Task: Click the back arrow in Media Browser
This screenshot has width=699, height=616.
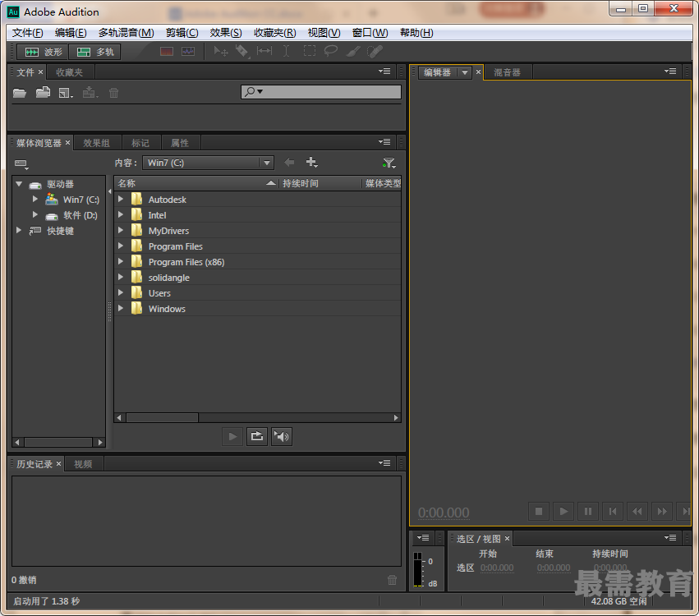Action: coord(289,163)
